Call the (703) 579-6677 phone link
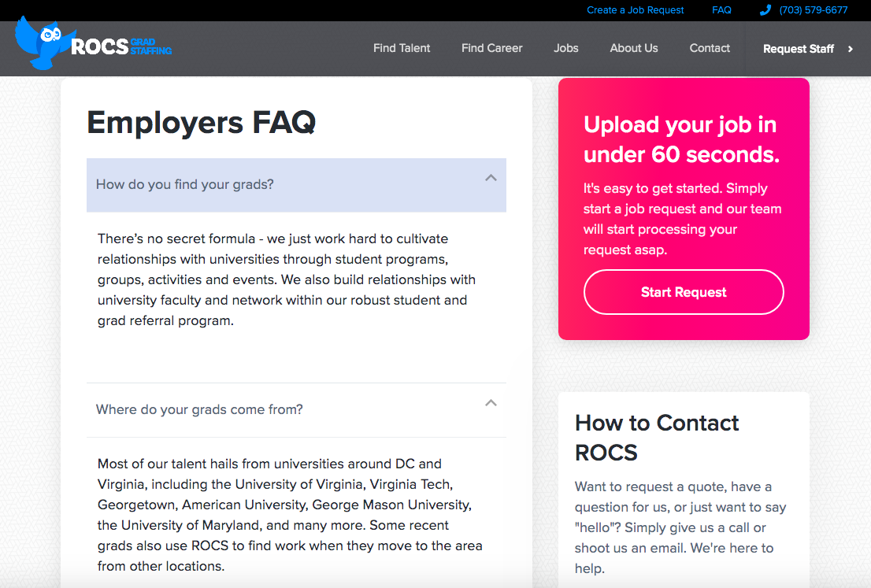Image resolution: width=871 pixels, height=588 pixels. [814, 10]
